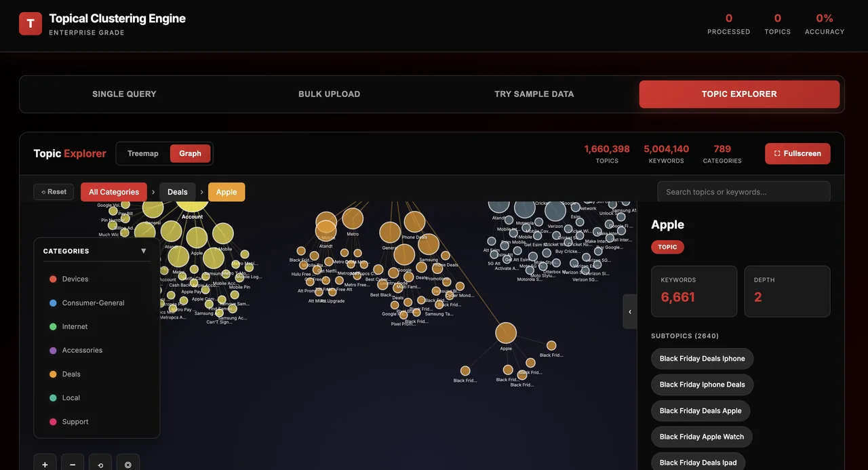Click the Keywords 6,661 card

pyautogui.click(x=694, y=291)
